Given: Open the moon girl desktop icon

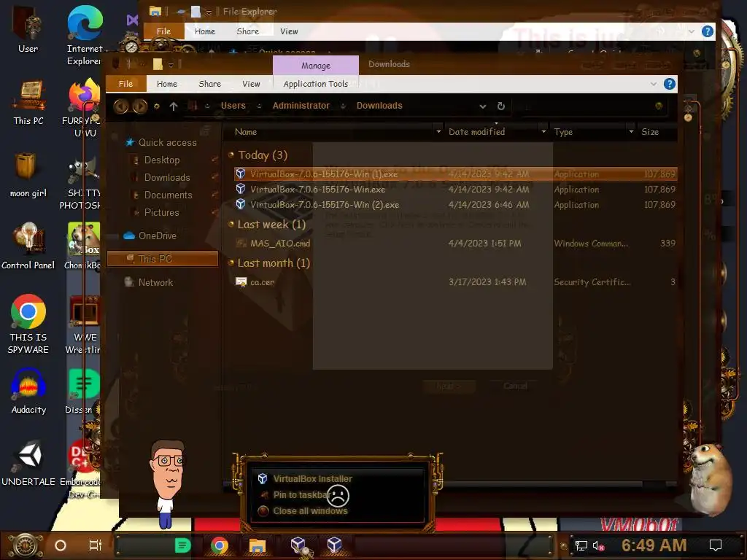Looking at the screenshot, I should [x=28, y=175].
